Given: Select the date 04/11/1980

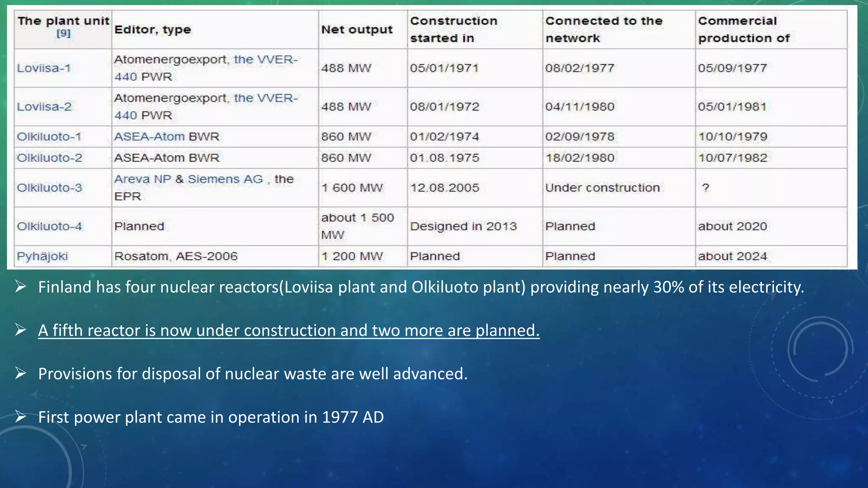Looking at the screenshot, I should click(580, 107).
